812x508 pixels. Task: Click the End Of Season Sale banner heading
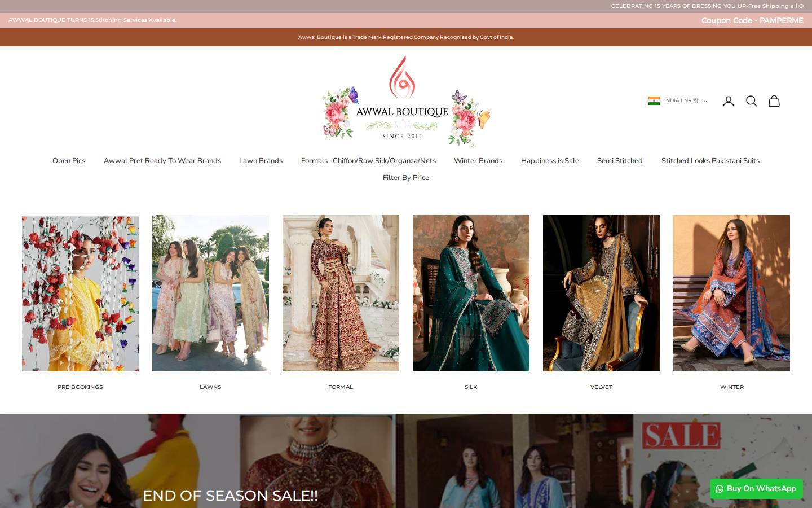[x=230, y=496]
